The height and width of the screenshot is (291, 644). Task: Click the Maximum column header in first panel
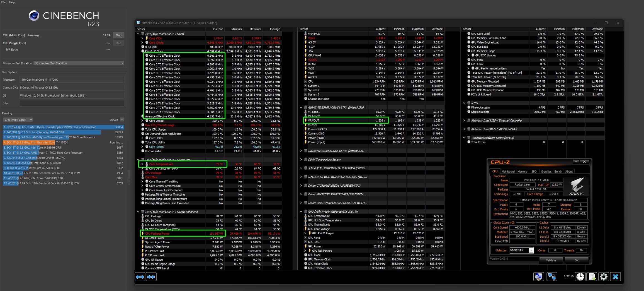[x=253, y=29]
